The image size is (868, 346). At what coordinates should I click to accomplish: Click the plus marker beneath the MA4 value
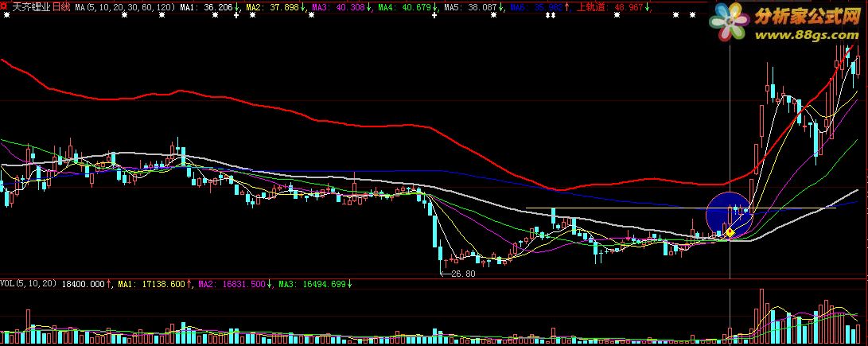(434, 15)
